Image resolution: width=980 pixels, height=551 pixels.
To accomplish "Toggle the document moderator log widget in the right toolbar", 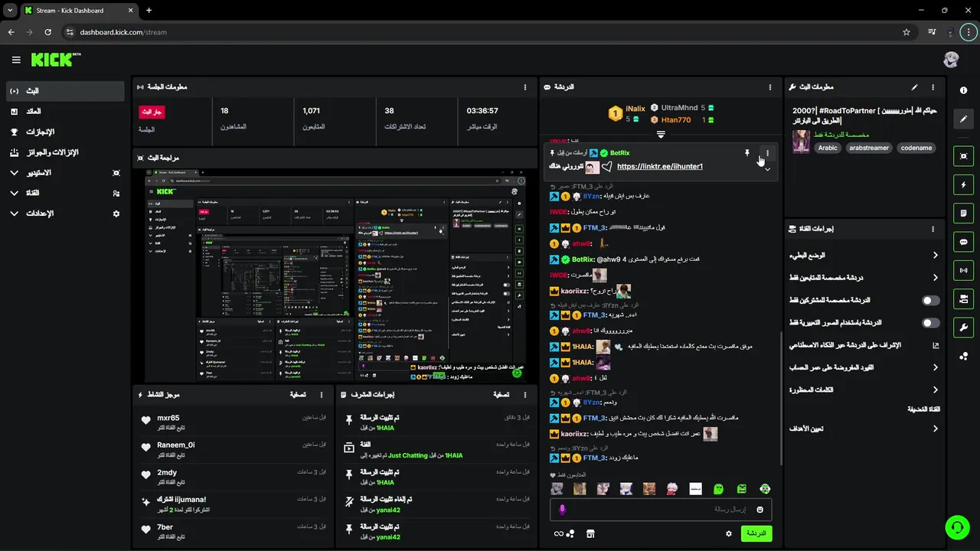I will click(x=963, y=213).
